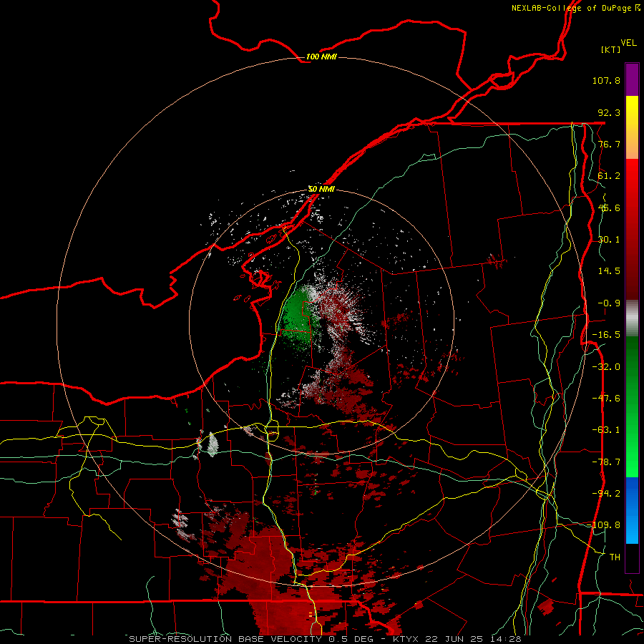This screenshot has width=644, height=644.
Task: Click the NEXLAB-College of DuPage watermark text
Action: pyautogui.click(x=575, y=8)
